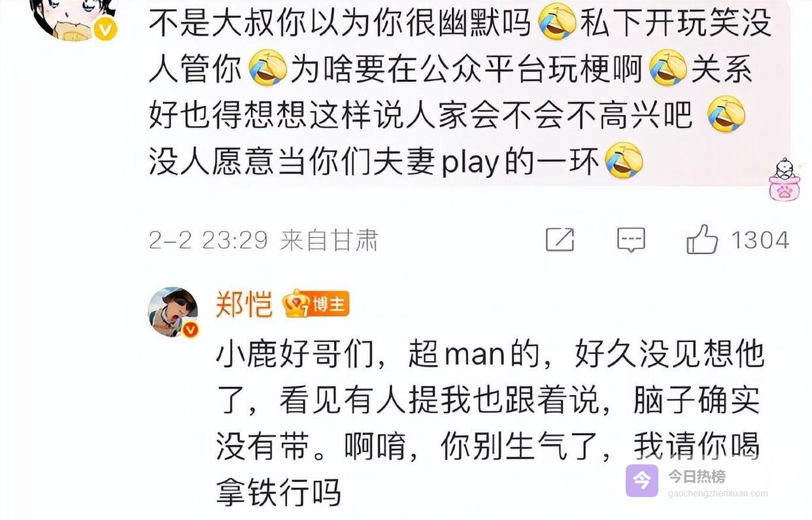Tap the 来自甘肃 location label

point(329,240)
